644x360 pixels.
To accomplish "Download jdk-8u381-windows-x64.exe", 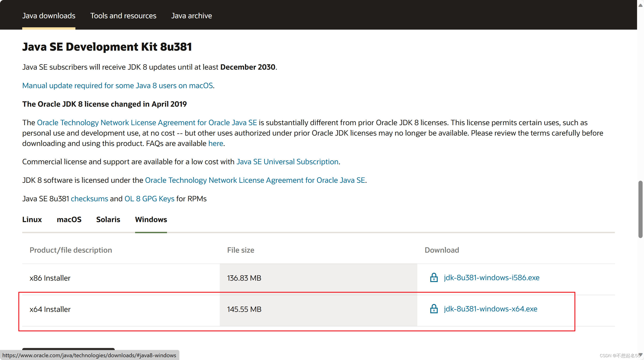I will pos(490,309).
